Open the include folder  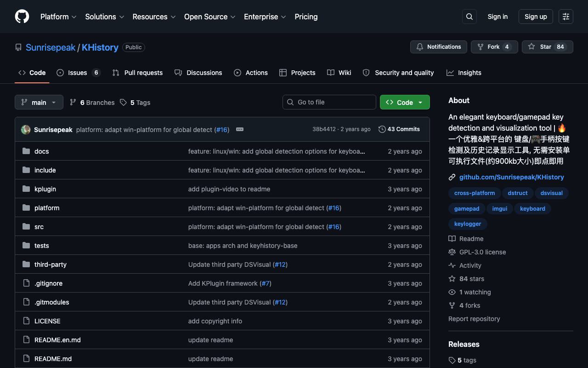(x=45, y=170)
